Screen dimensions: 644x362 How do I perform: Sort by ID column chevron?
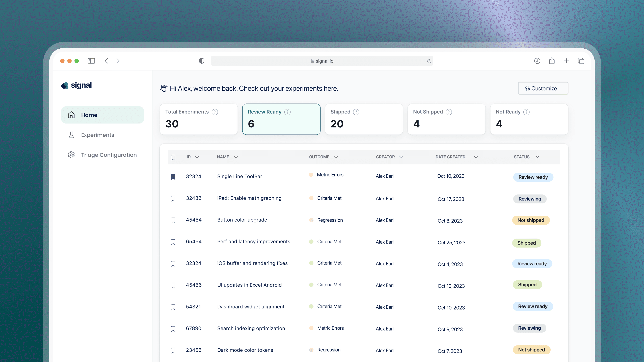[197, 157]
